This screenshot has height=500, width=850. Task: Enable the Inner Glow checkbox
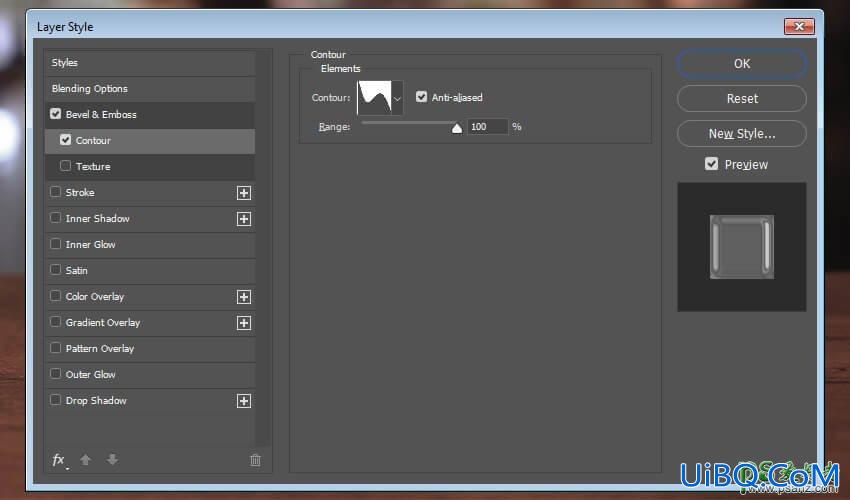click(55, 243)
